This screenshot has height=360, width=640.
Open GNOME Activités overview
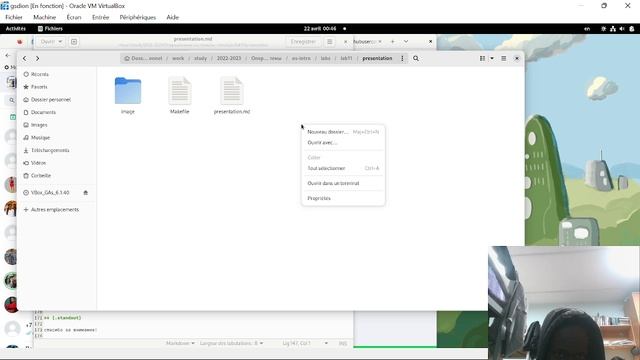(x=16, y=29)
